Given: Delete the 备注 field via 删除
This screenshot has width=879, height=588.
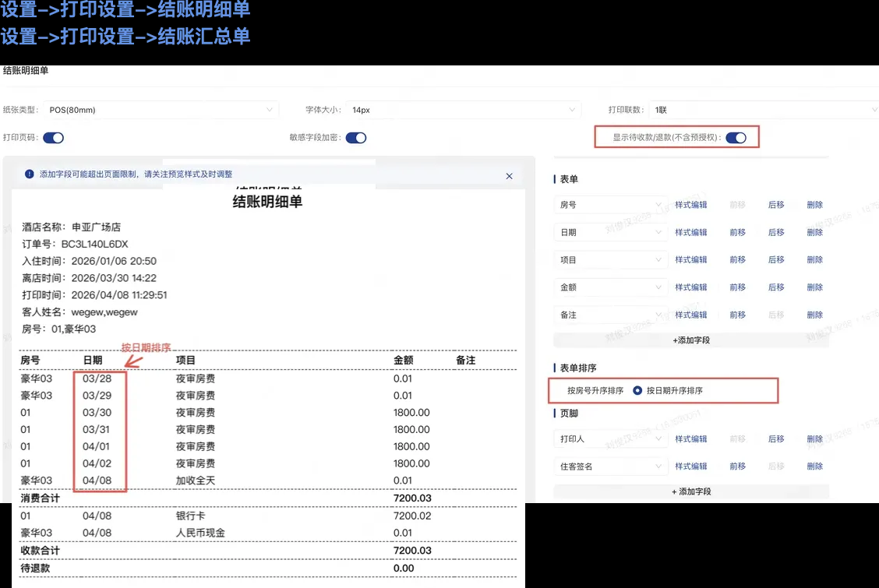Looking at the screenshot, I should point(814,315).
